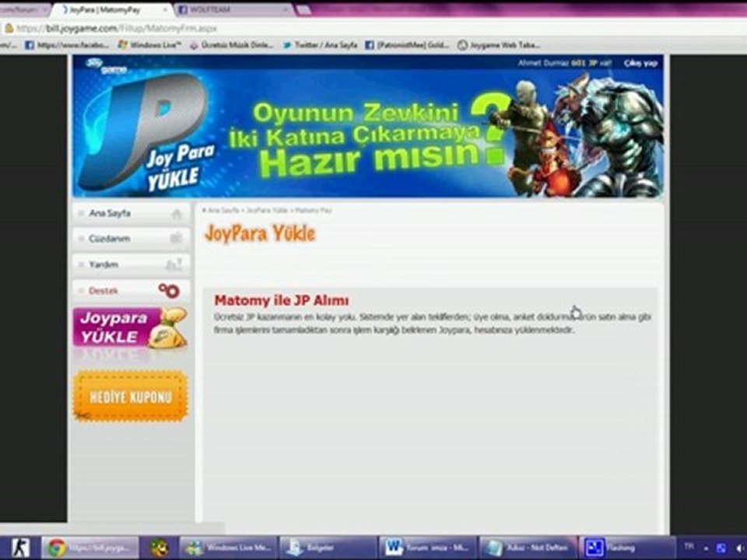747x560 pixels.
Task: Open the Flashing taskbar button
Action: (627, 548)
